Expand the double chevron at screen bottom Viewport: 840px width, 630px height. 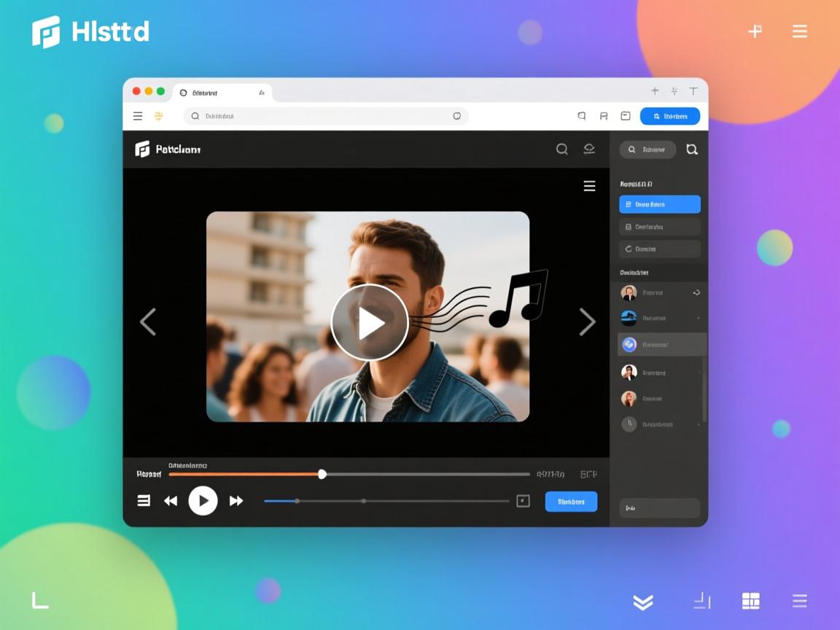pyautogui.click(x=642, y=602)
